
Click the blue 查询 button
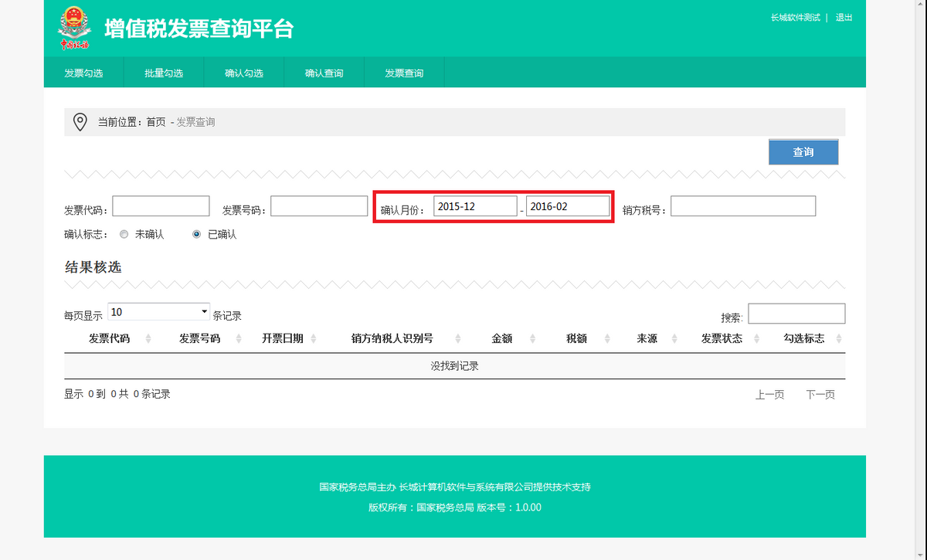click(x=803, y=151)
